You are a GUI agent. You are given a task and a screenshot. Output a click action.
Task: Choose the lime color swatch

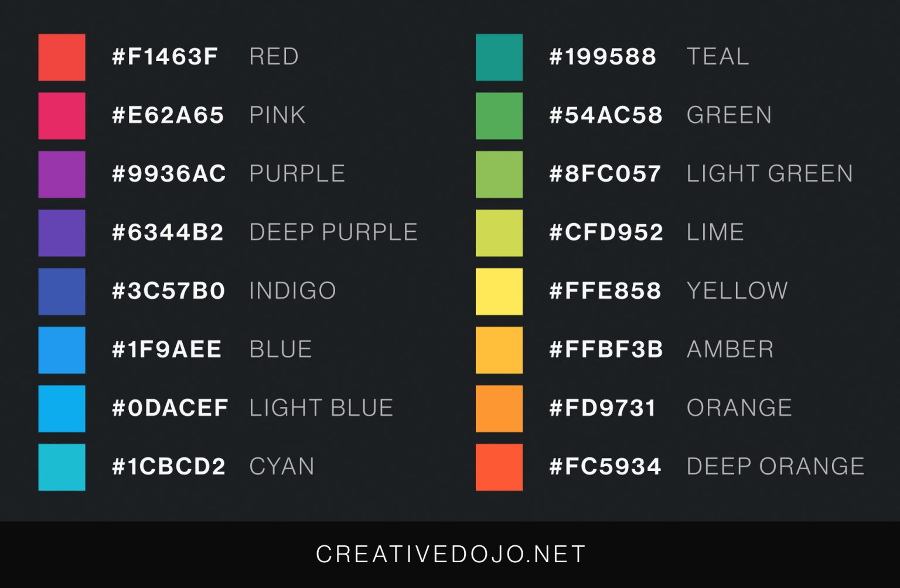499,233
